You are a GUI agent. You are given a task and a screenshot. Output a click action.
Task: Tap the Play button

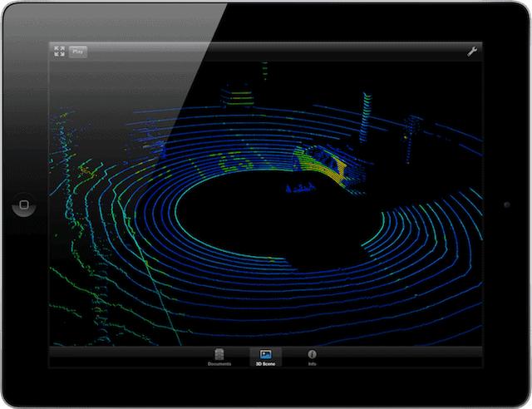(78, 52)
